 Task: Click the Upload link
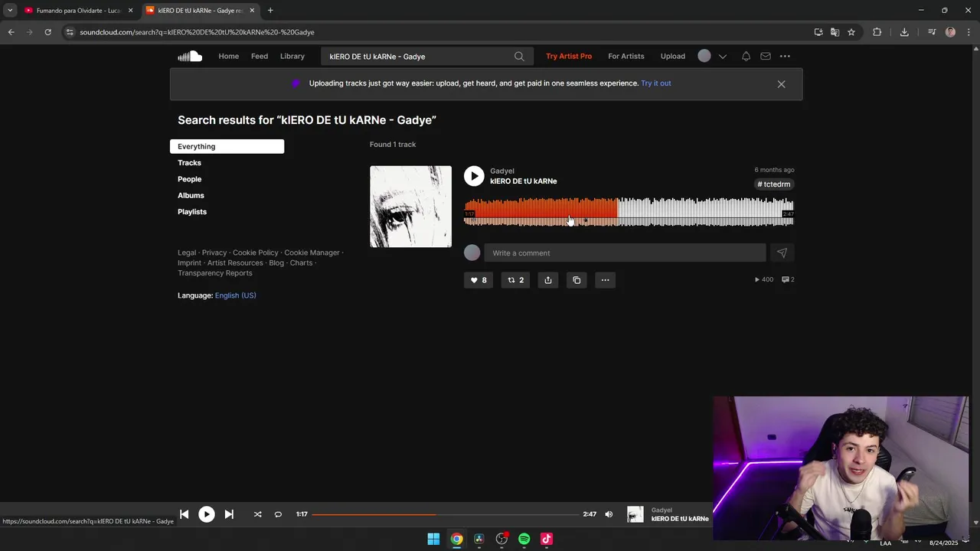[x=673, y=56]
